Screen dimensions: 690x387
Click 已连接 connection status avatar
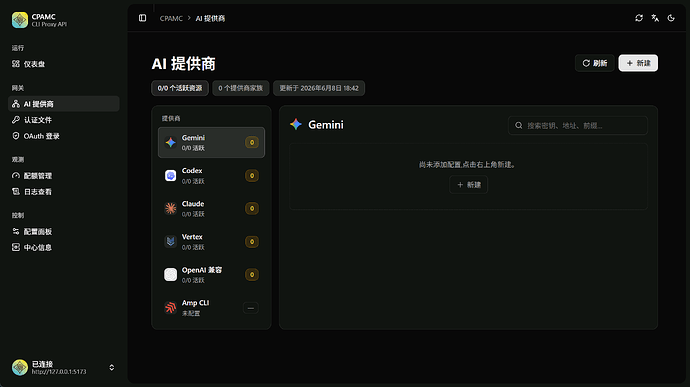pos(20,367)
